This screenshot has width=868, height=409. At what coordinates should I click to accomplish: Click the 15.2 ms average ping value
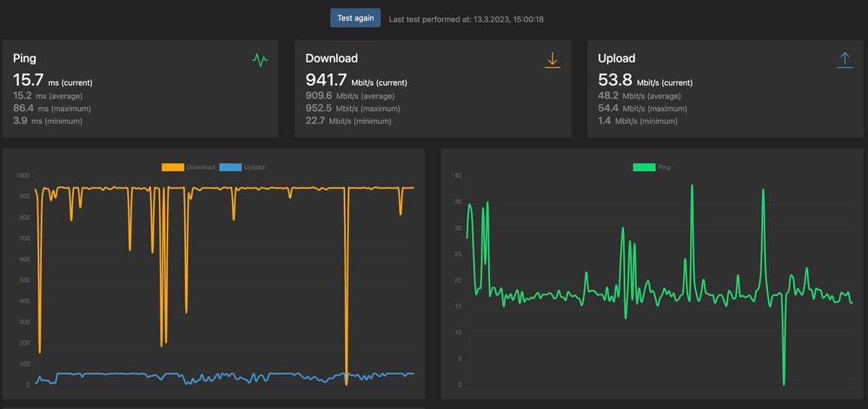(x=48, y=96)
